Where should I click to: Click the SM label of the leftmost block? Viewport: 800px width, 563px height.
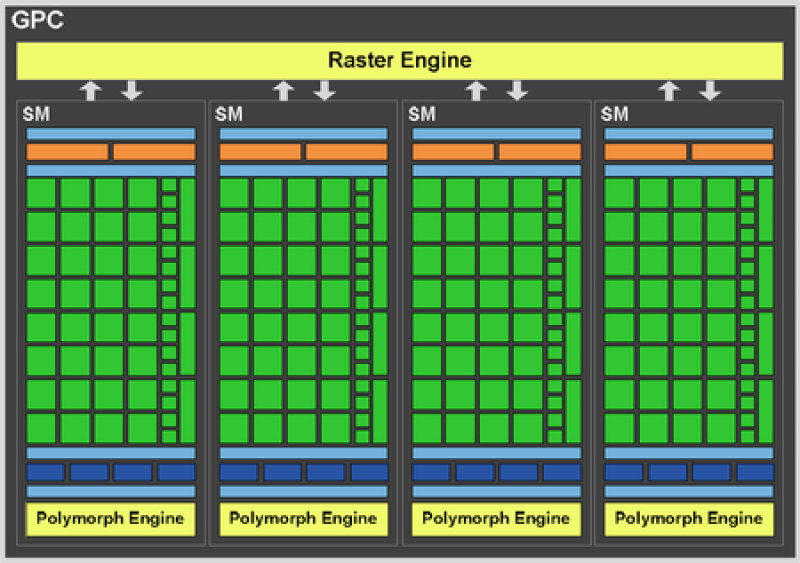click(x=35, y=114)
